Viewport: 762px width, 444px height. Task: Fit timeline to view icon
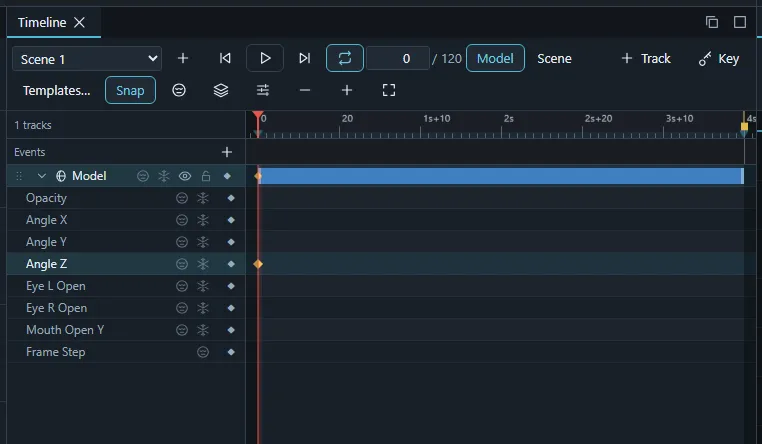pos(389,90)
